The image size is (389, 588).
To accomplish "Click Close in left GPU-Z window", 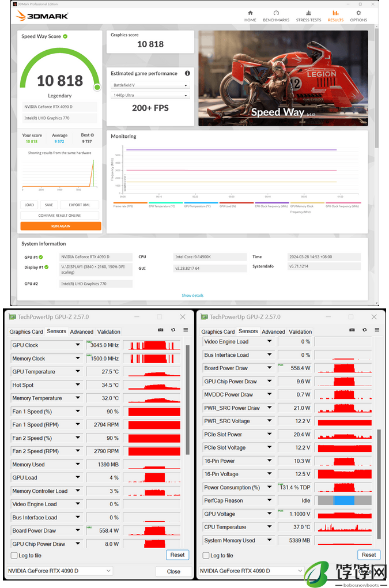I will click(173, 571).
